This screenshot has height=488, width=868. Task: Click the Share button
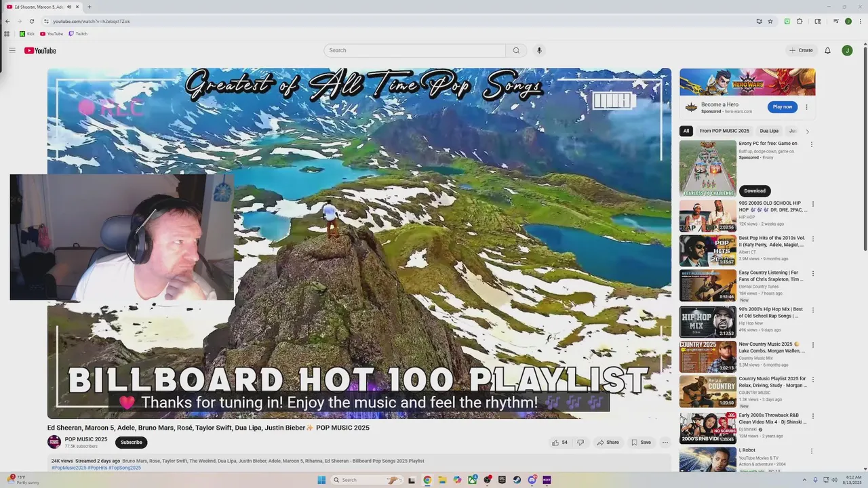click(608, 443)
